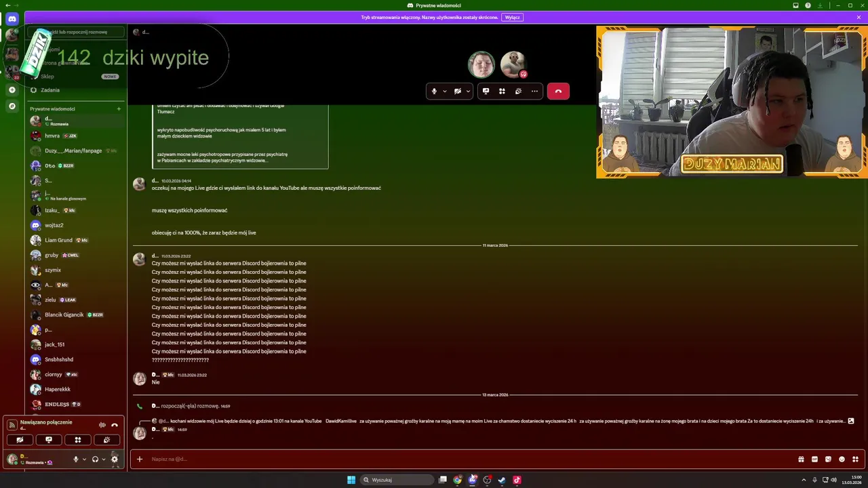Open chat with ciornyy
This screenshot has width=868, height=488.
pos(76,374)
